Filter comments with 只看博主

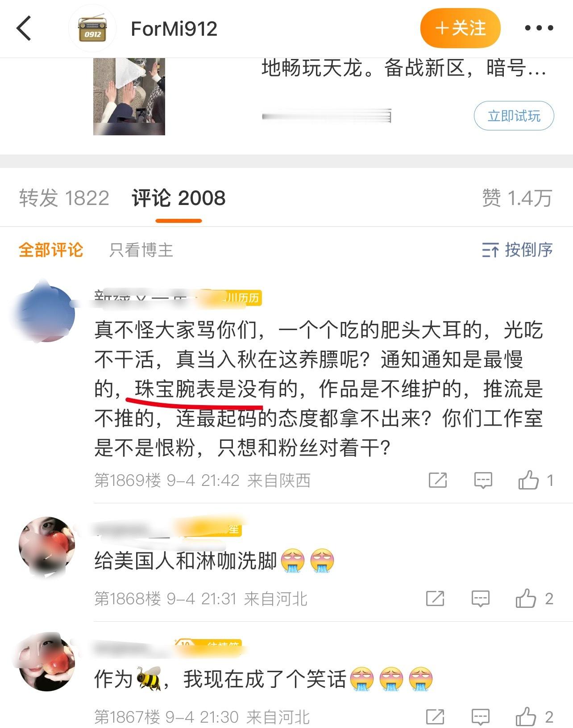(x=141, y=250)
